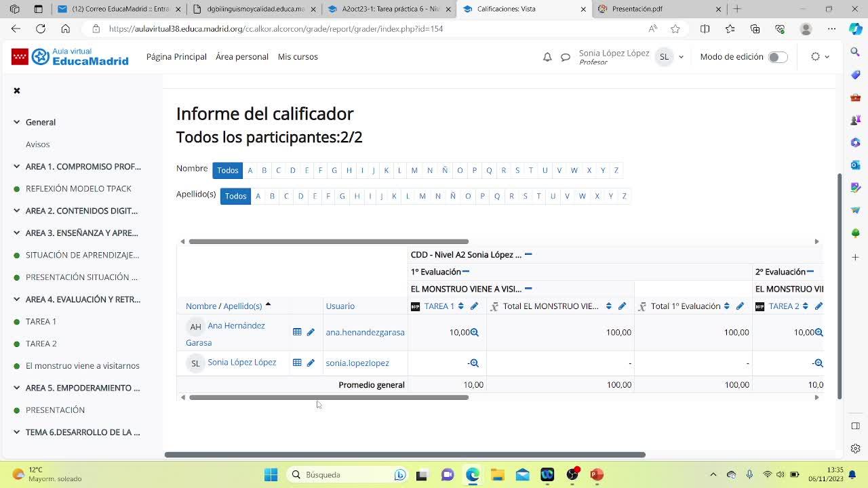868x488 pixels.
Task: Open grade table icon for Sonia López López
Action: 297,363
